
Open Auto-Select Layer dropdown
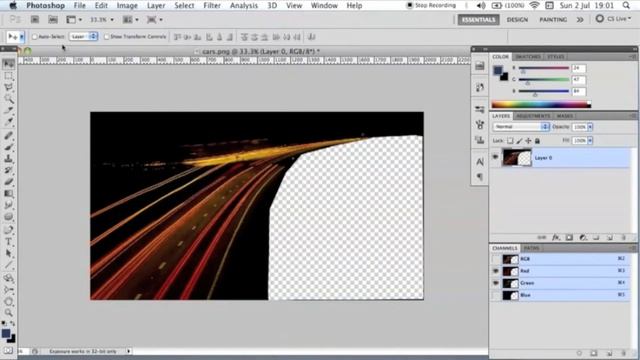(x=83, y=37)
